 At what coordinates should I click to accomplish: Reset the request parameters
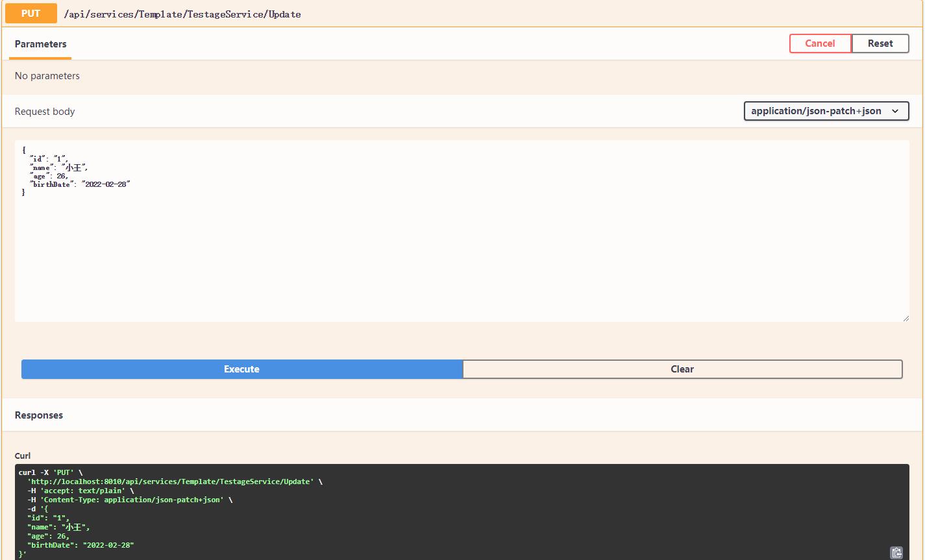coord(880,43)
